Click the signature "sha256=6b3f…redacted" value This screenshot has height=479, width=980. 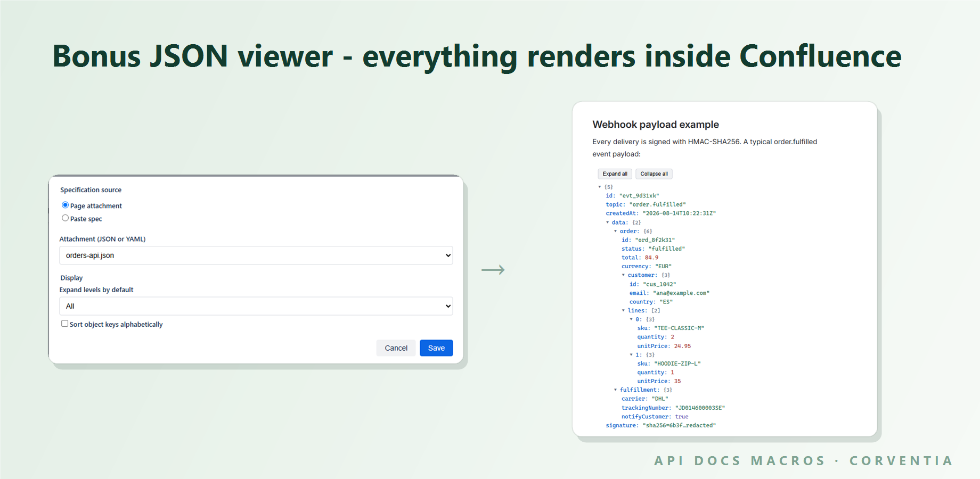(679, 425)
